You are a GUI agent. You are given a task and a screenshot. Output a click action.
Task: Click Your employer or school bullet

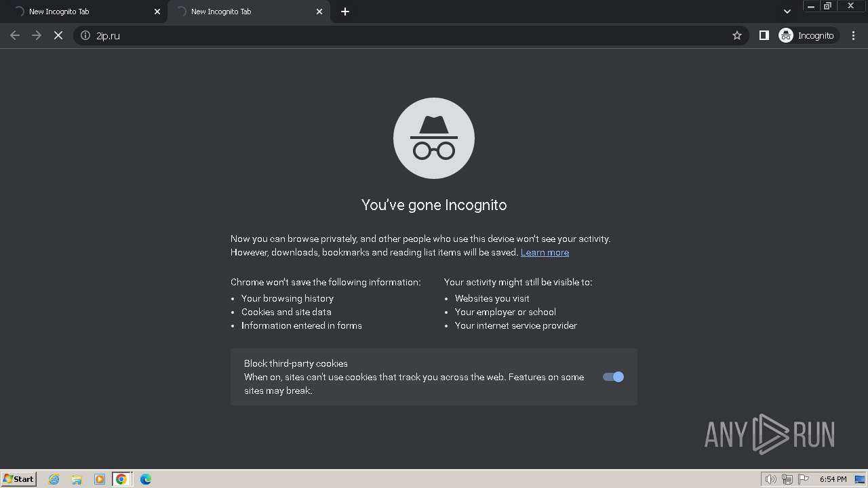(x=505, y=312)
